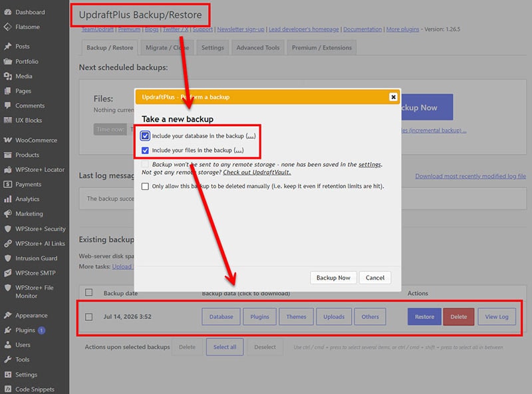Open Check out UpdraftVault link

tap(257, 172)
